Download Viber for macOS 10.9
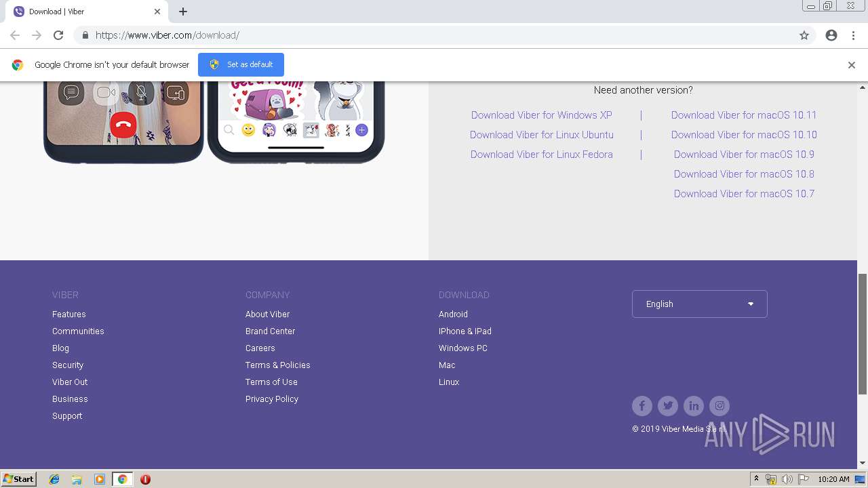This screenshot has width=868, height=488. tap(744, 155)
